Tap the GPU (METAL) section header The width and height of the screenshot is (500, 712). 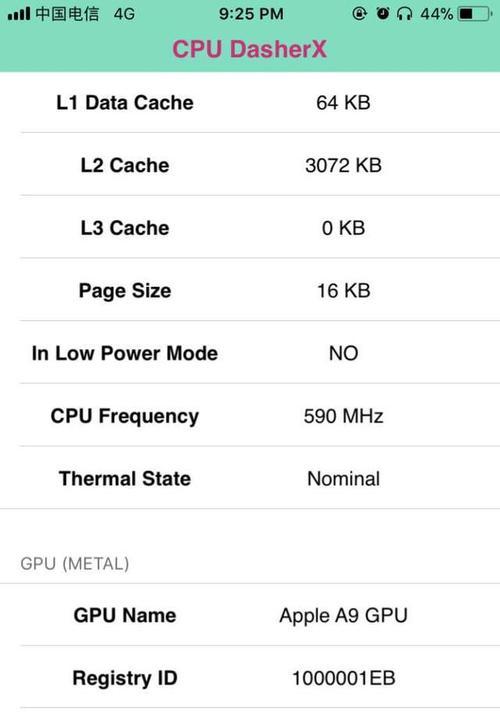[x=75, y=564]
